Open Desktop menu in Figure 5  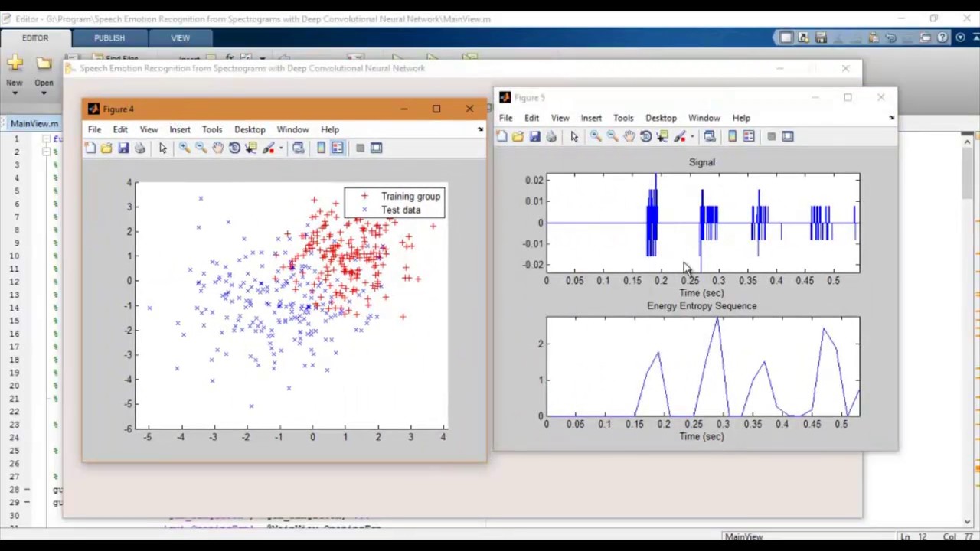tap(661, 118)
